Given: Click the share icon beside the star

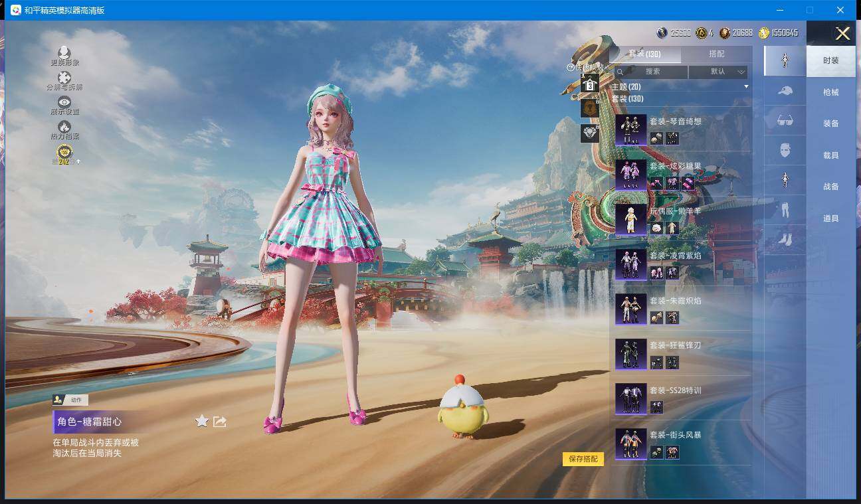Looking at the screenshot, I should coord(220,422).
